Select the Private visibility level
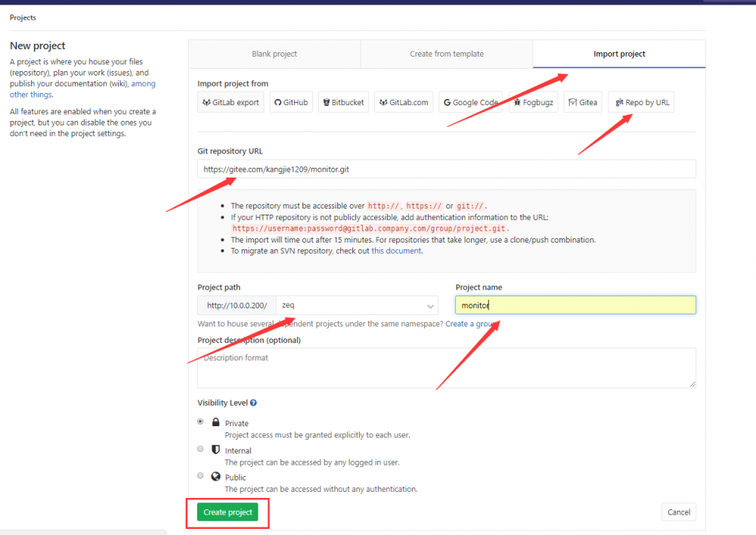 [x=200, y=422]
